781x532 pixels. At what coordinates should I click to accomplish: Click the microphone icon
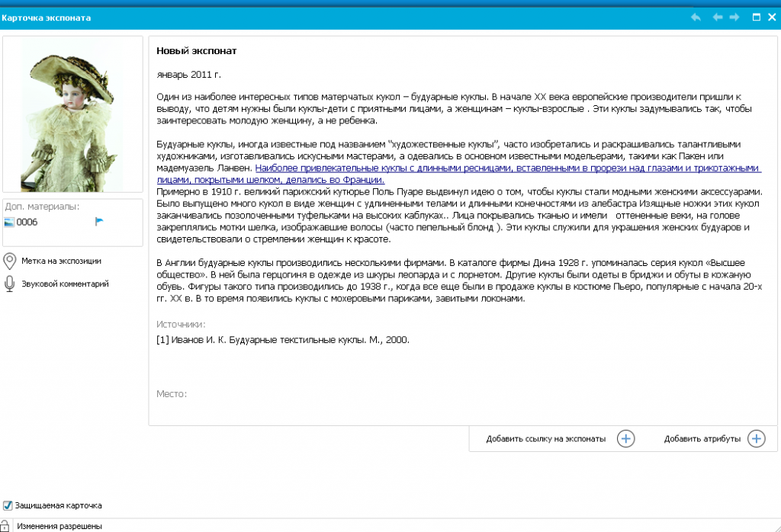[9, 284]
